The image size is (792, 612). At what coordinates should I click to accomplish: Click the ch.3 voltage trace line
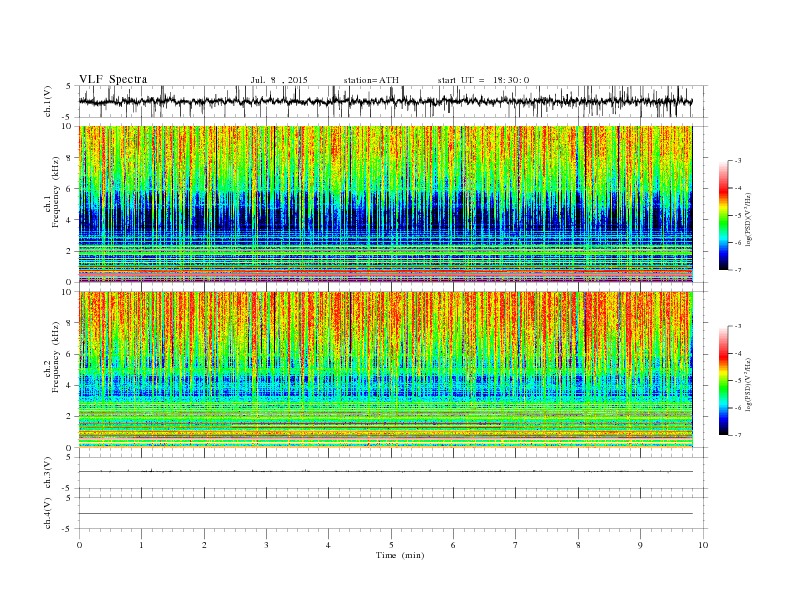pyautogui.click(x=386, y=472)
